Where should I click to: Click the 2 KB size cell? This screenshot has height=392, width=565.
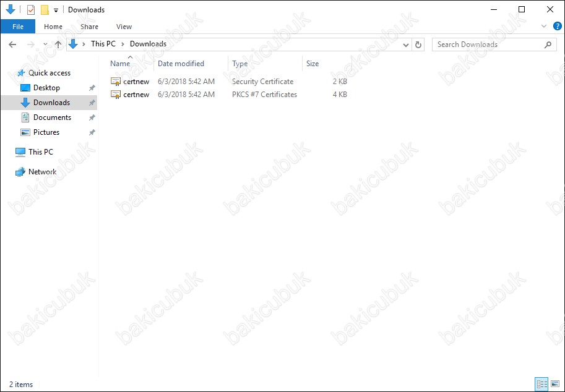[340, 82]
